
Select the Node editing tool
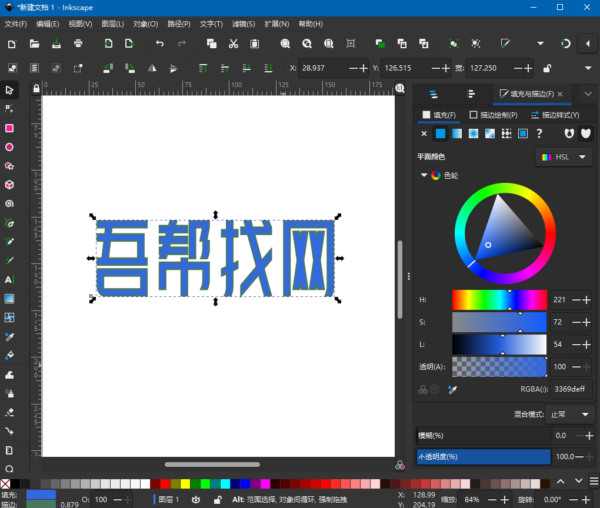9,109
